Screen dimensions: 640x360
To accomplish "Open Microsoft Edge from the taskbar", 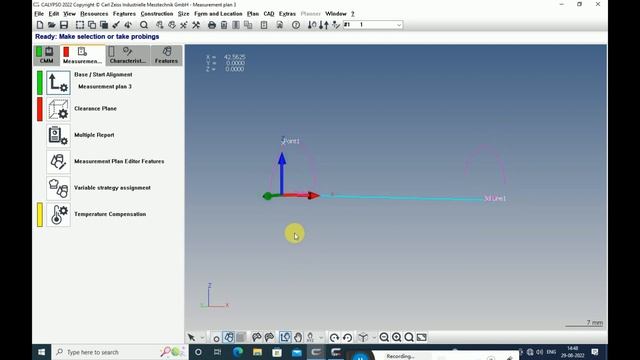I will [238, 352].
